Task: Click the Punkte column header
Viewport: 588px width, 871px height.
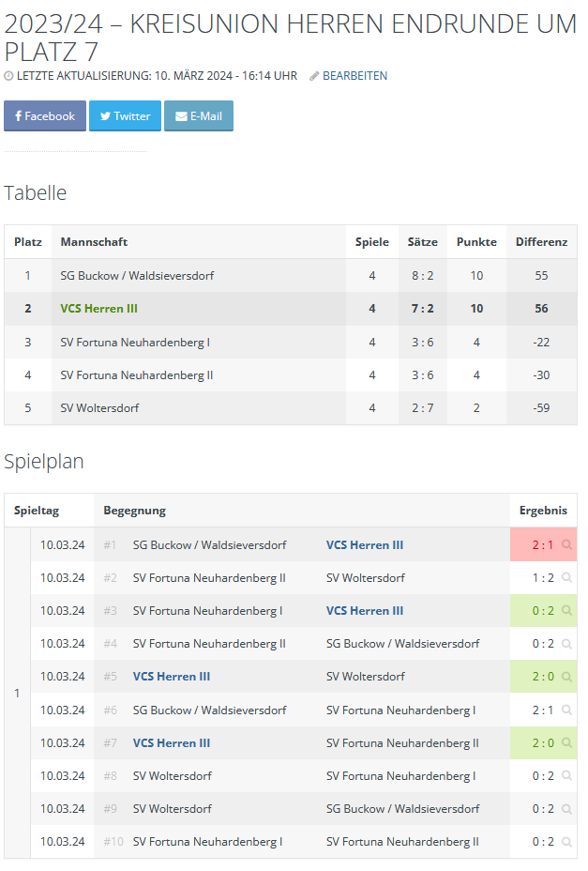Action: click(x=476, y=242)
